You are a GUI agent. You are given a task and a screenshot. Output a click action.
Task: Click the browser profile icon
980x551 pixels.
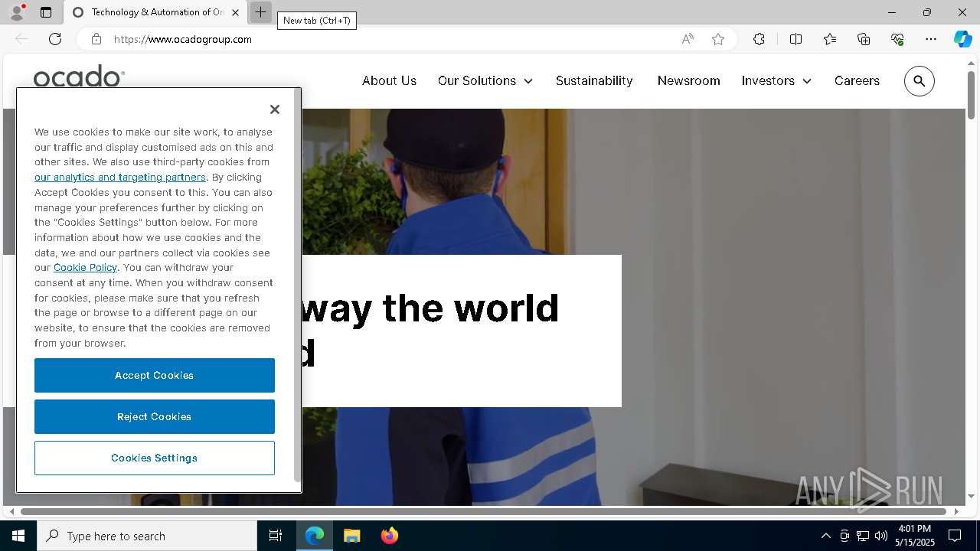pos(16,12)
